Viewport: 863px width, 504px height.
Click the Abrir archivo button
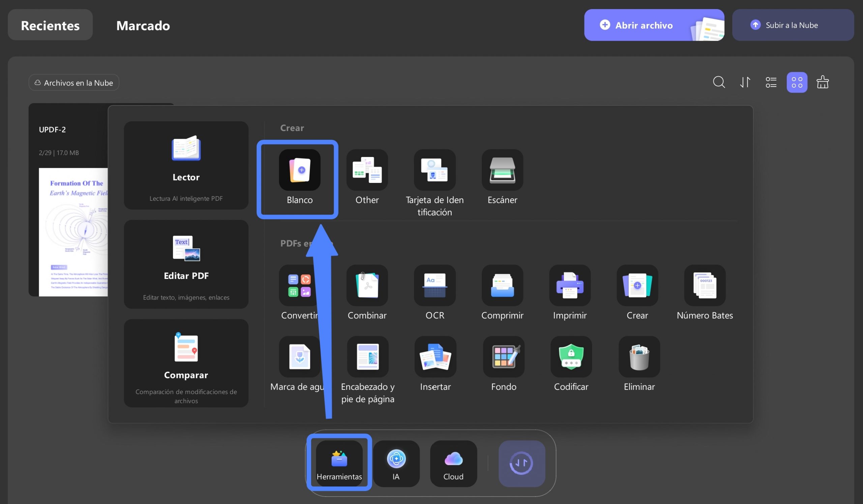pos(654,25)
